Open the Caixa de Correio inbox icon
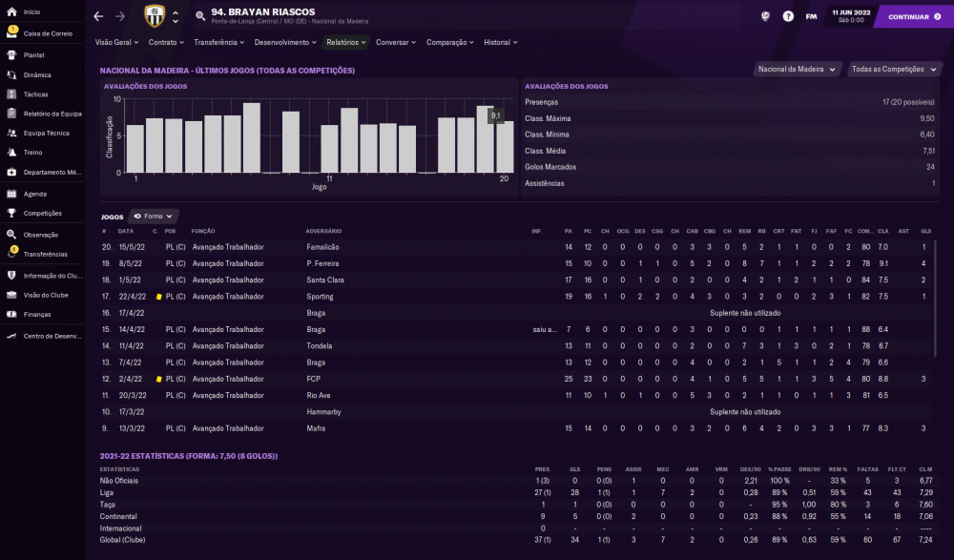The height and width of the screenshot is (560, 954). [x=11, y=32]
